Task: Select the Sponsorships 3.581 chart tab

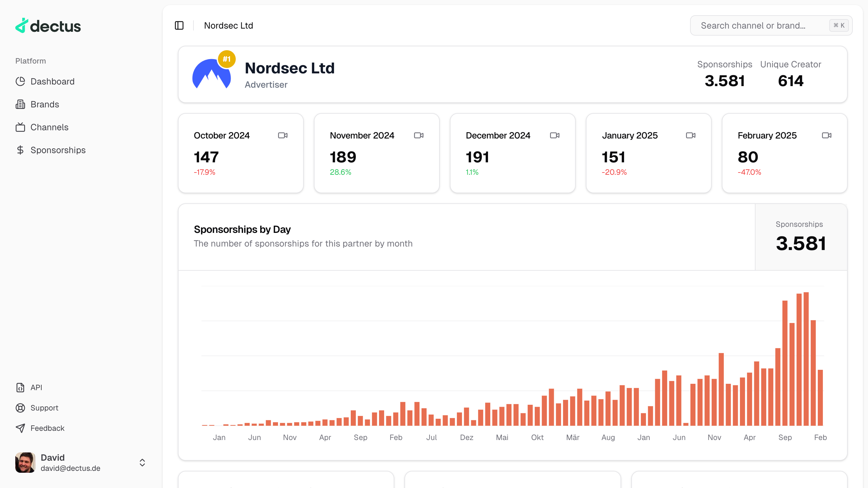Action: tap(801, 237)
